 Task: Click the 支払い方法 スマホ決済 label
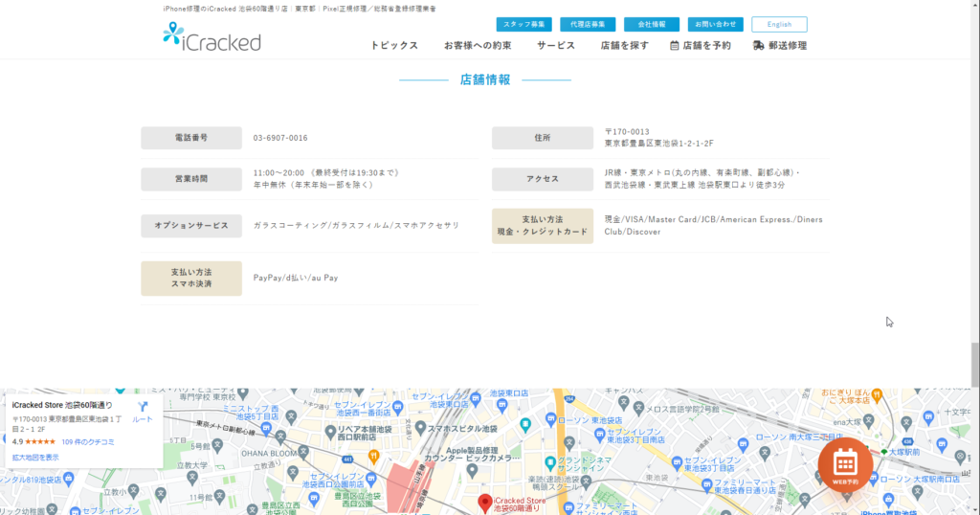(191, 279)
